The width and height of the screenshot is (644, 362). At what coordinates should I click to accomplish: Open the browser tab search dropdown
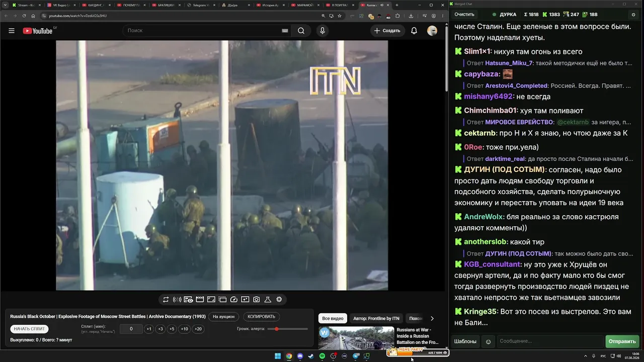(5, 5)
